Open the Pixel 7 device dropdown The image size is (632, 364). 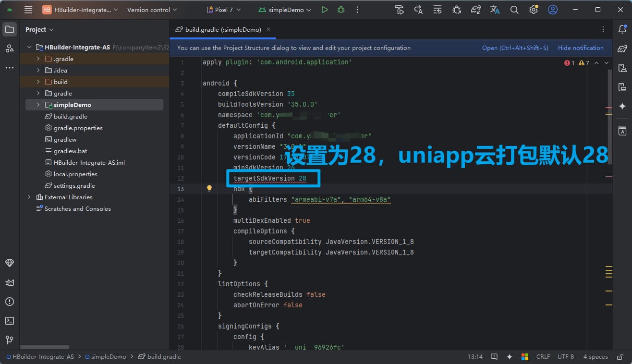point(223,10)
